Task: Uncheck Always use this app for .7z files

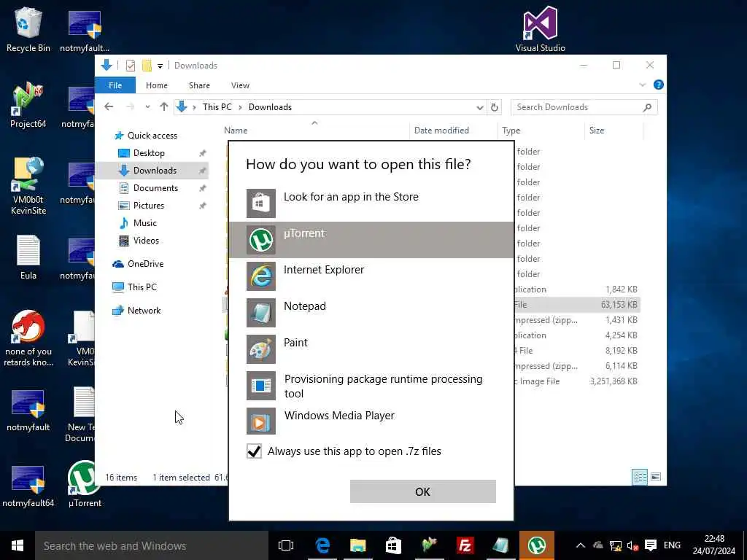Action: pos(255,451)
